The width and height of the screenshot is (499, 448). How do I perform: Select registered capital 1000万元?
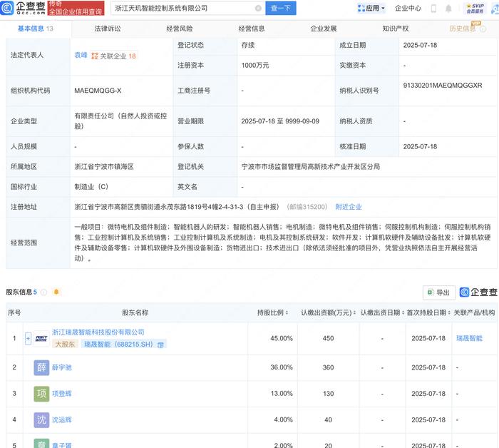point(255,65)
